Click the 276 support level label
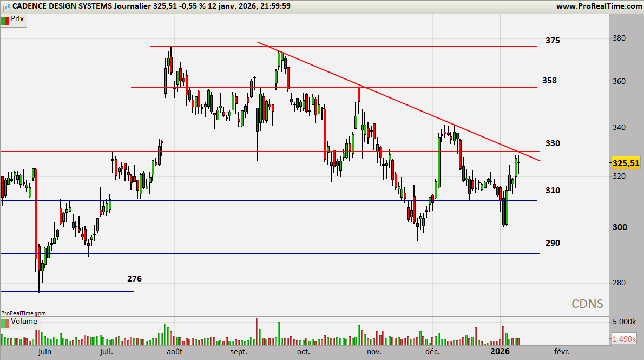The image size is (644, 360). (134, 279)
